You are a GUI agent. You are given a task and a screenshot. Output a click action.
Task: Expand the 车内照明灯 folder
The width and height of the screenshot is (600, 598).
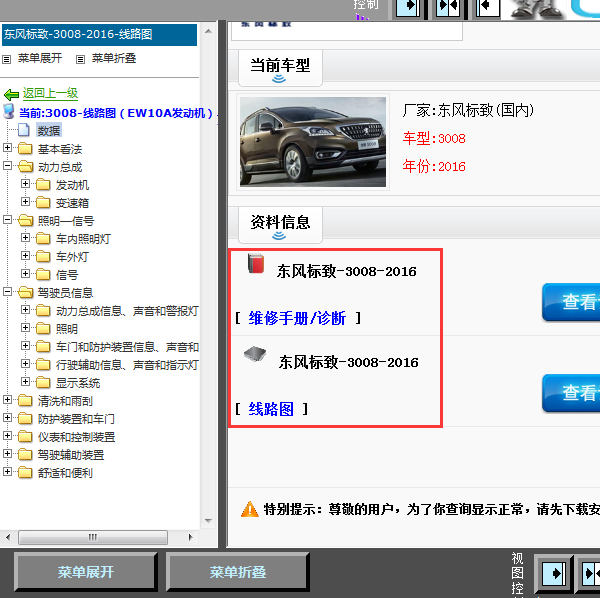coord(25,238)
